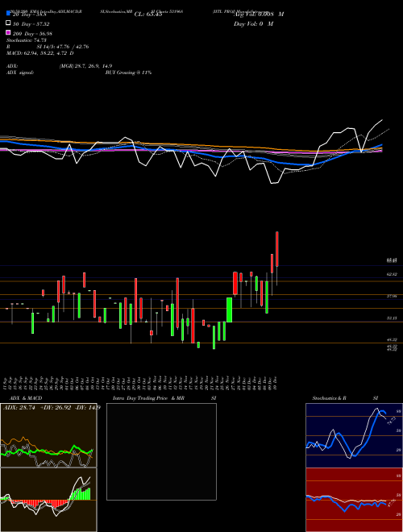Click the 57.06 price axis label
403x532 pixels.
pos(392,296)
